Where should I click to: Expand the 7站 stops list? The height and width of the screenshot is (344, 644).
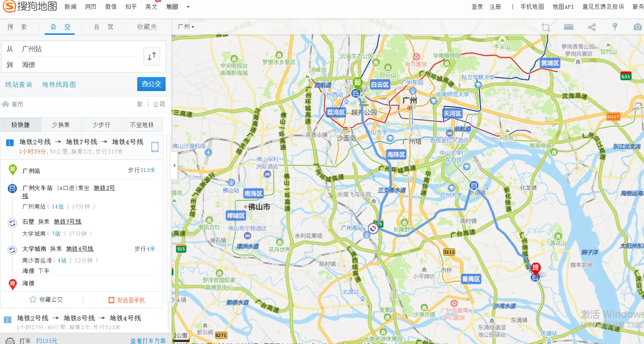click(x=56, y=234)
